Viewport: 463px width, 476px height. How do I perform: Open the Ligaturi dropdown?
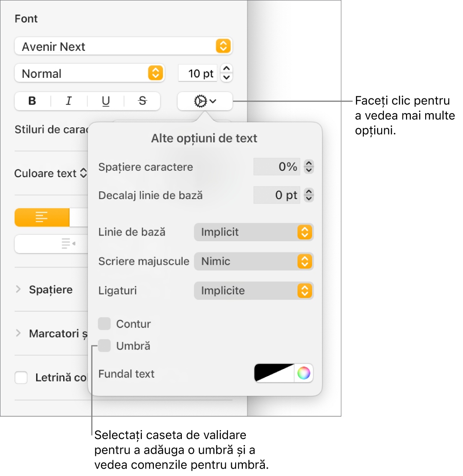pos(254,291)
